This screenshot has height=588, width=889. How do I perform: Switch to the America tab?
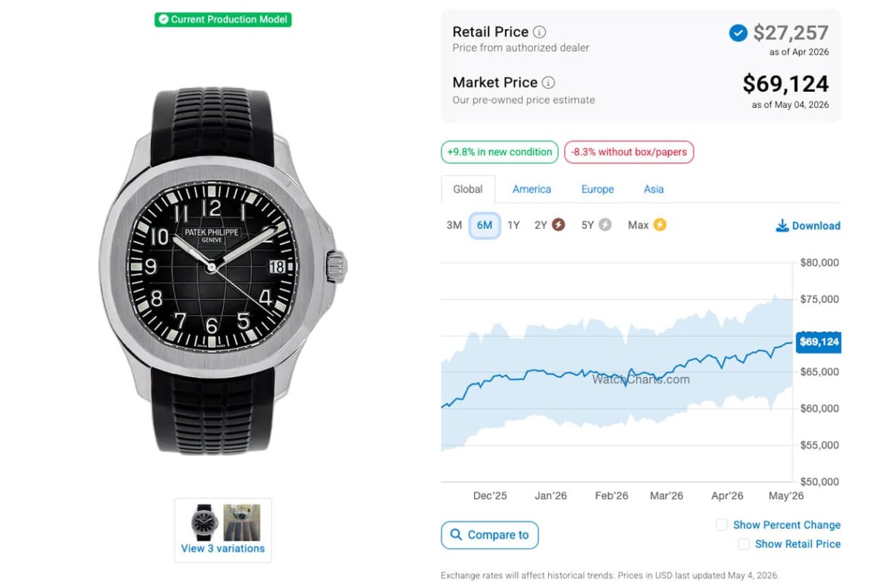[x=532, y=189]
